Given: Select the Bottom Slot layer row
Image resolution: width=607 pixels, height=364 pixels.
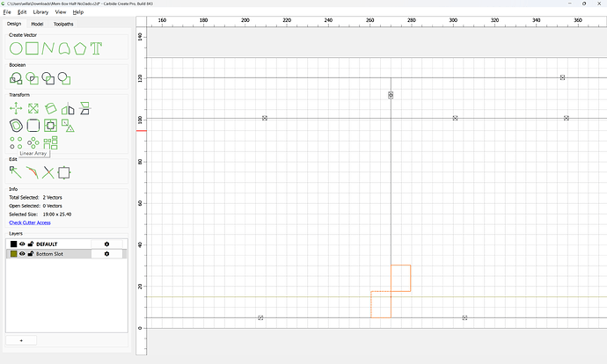Looking at the screenshot, I should click(x=66, y=254).
